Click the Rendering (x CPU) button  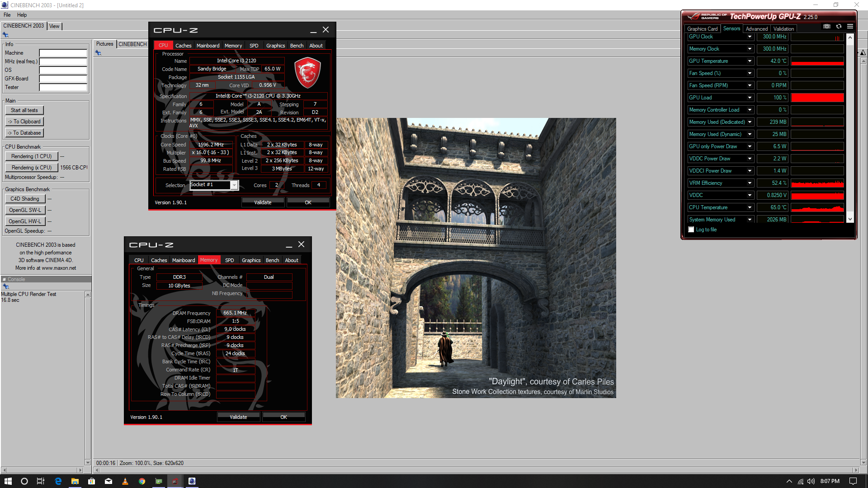[32, 168]
